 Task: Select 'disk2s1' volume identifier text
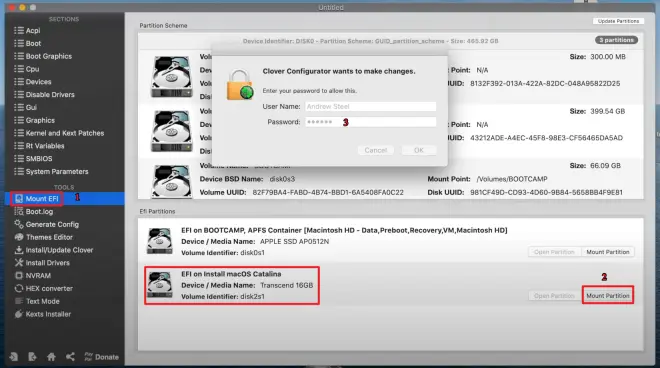click(x=253, y=296)
